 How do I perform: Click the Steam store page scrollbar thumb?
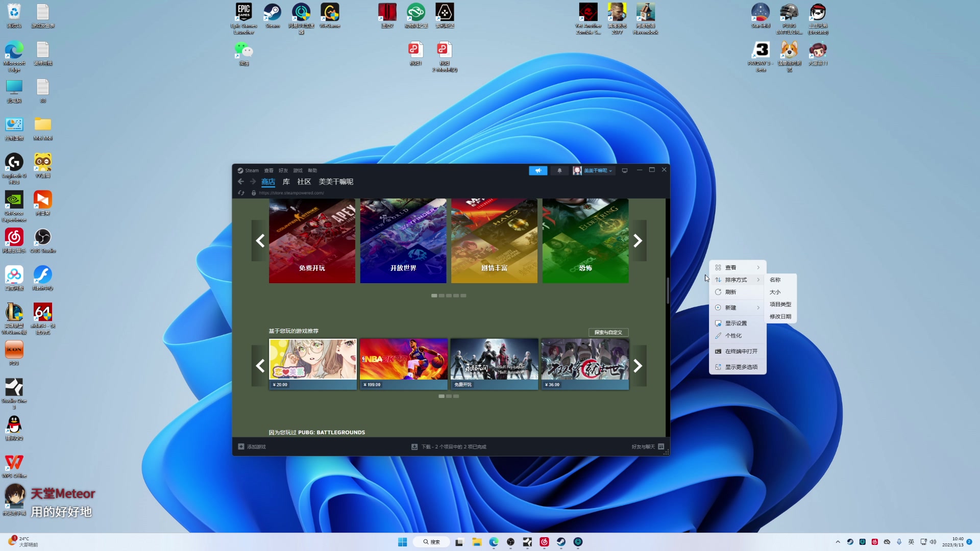pos(668,291)
